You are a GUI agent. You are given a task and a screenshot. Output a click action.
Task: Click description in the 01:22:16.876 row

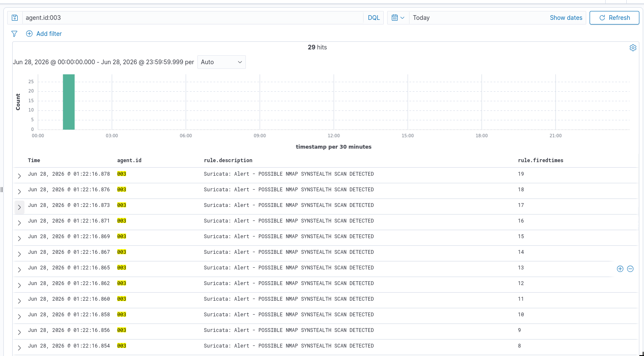[289, 190]
